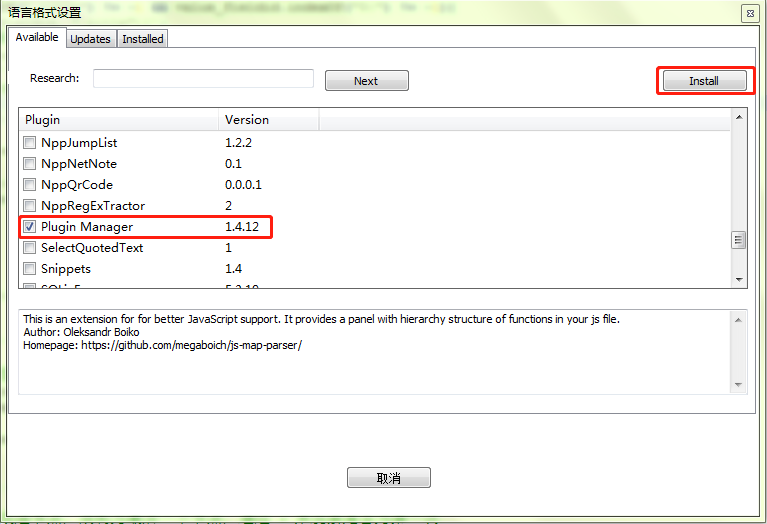767x524 pixels.
Task: Select the Available tab
Action: click(37, 37)
